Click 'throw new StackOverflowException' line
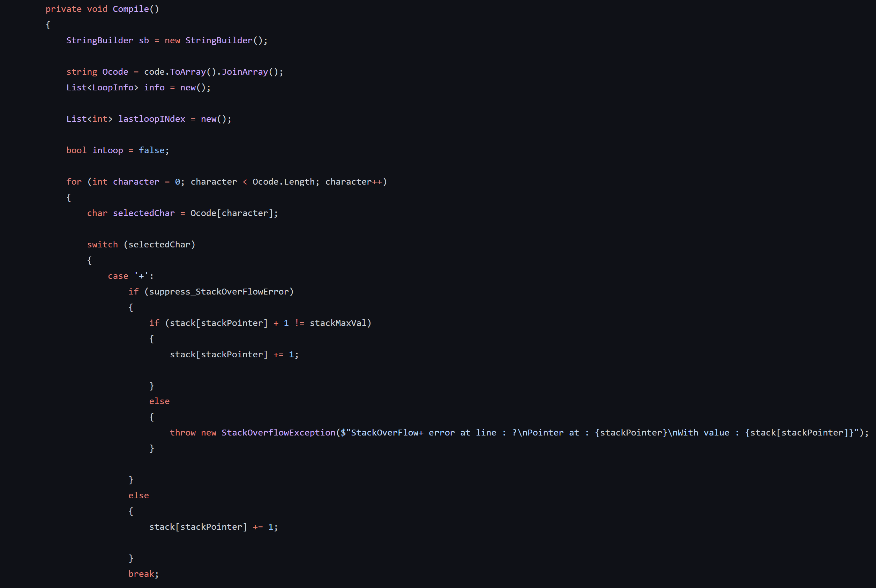 pos(519,433)
